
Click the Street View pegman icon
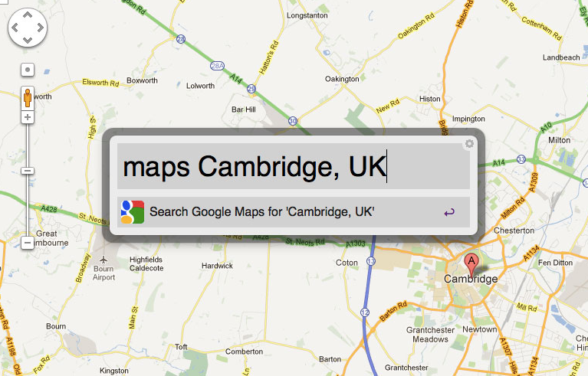28,98
